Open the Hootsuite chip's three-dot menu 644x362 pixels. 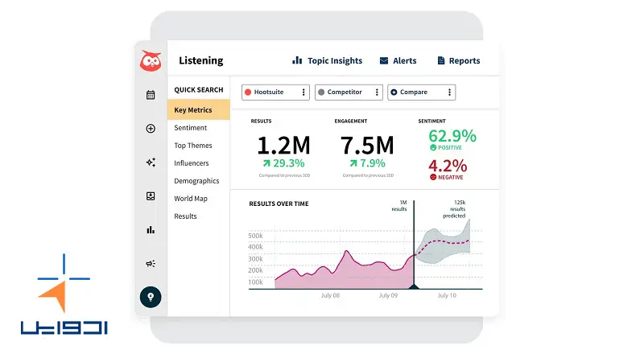pyautogui.click(x=303, y=93)
